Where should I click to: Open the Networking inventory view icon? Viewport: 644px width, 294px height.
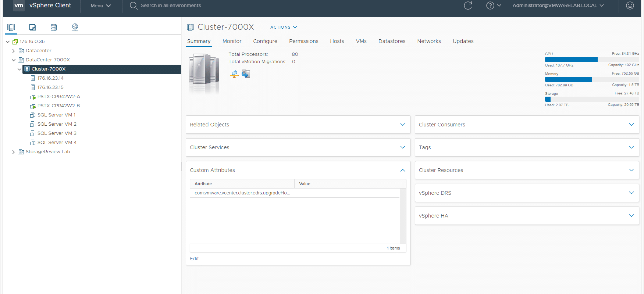pos(75,27)
